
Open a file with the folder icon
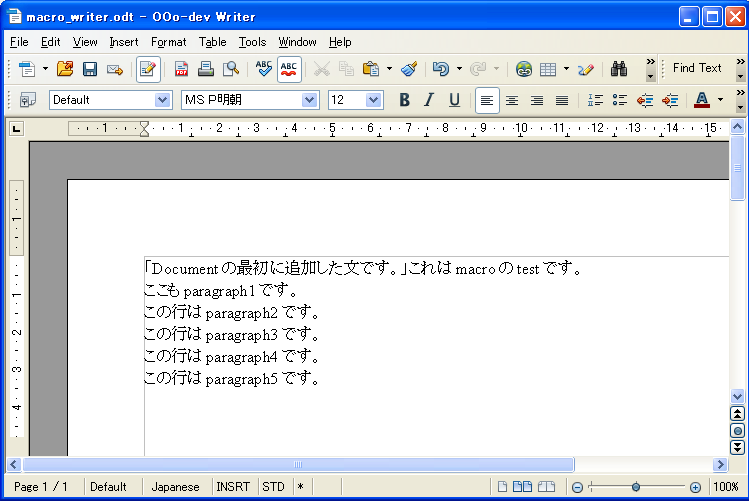[x=65, y=69]
